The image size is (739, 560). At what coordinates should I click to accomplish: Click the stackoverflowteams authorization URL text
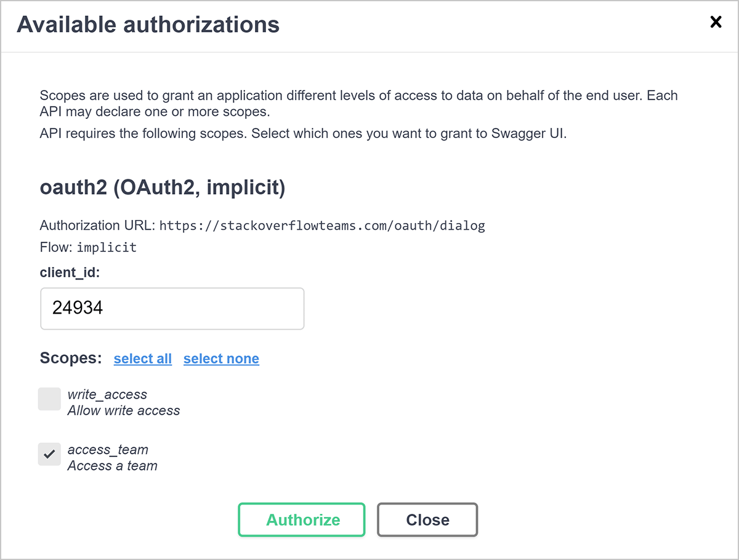[322, 225]
